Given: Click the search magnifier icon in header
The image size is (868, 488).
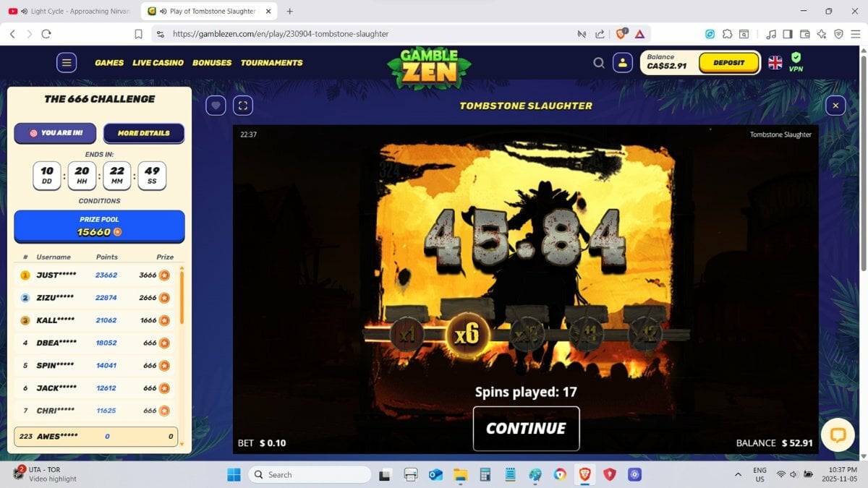Looking at the screenshot, I should click(x=599, y=63).
